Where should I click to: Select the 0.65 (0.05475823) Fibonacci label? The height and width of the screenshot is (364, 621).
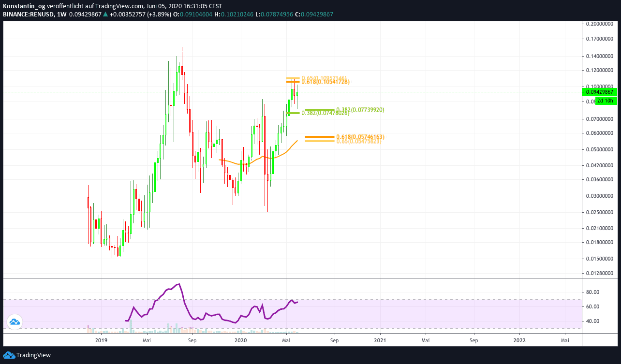pos(358,141)
